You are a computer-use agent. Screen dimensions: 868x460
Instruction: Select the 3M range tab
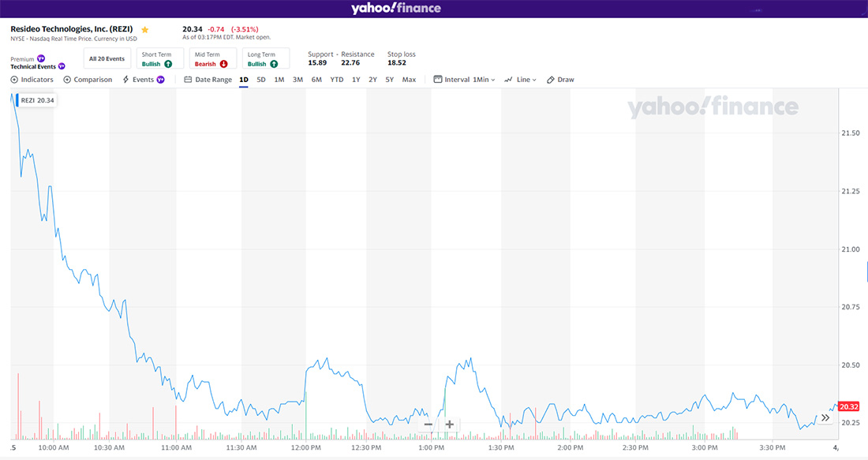coord(297,80)
